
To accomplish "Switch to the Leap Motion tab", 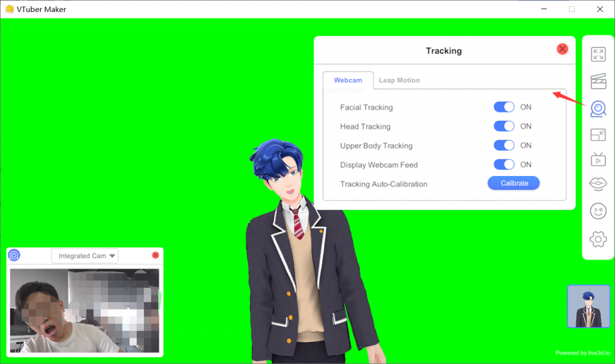I will pos(399,80).
